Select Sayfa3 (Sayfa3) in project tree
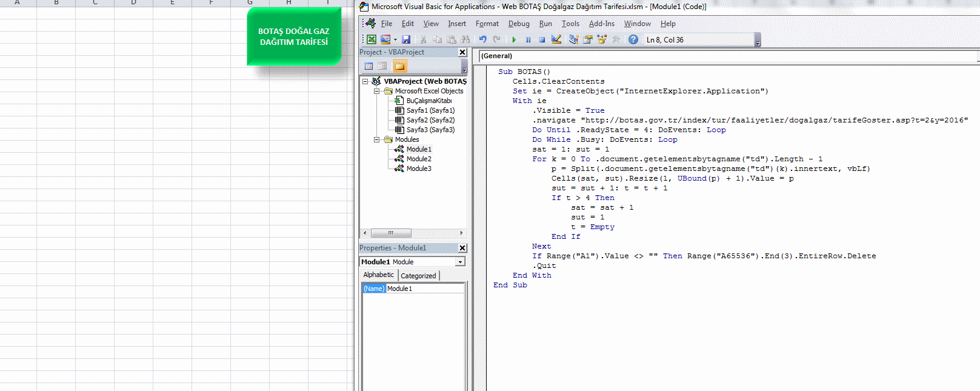This screenshot has height=391, width=980. pos(430,130)
